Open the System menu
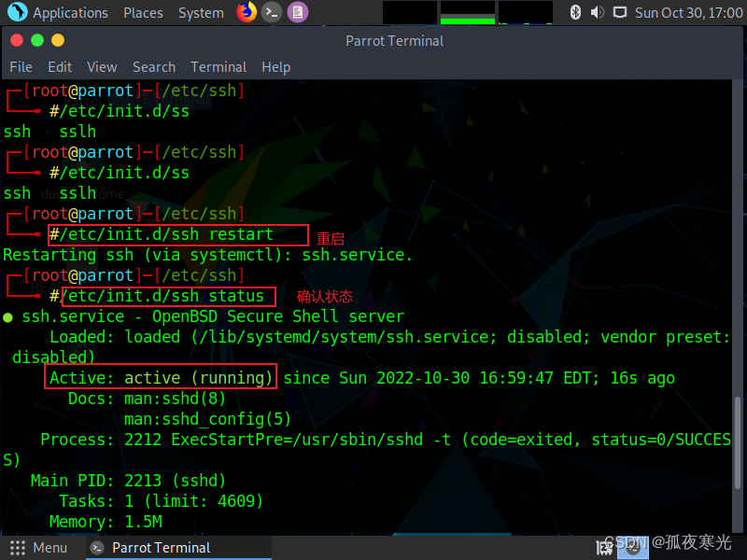Viewport: 747px width, 560px height. click(x=200, y=12)
